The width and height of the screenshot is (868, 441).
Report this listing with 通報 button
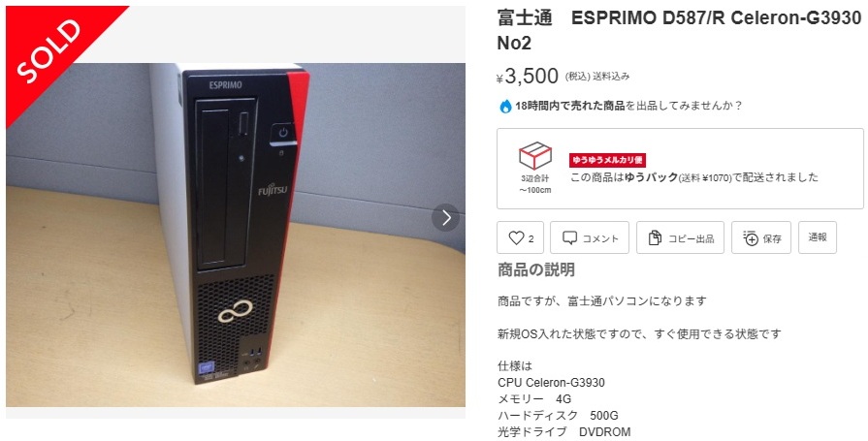(817, 237)
